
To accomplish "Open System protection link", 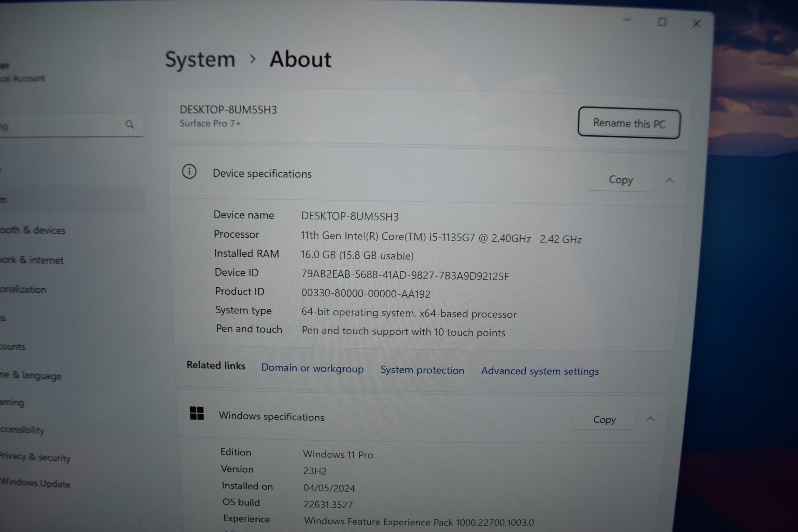I will [422, 370].
